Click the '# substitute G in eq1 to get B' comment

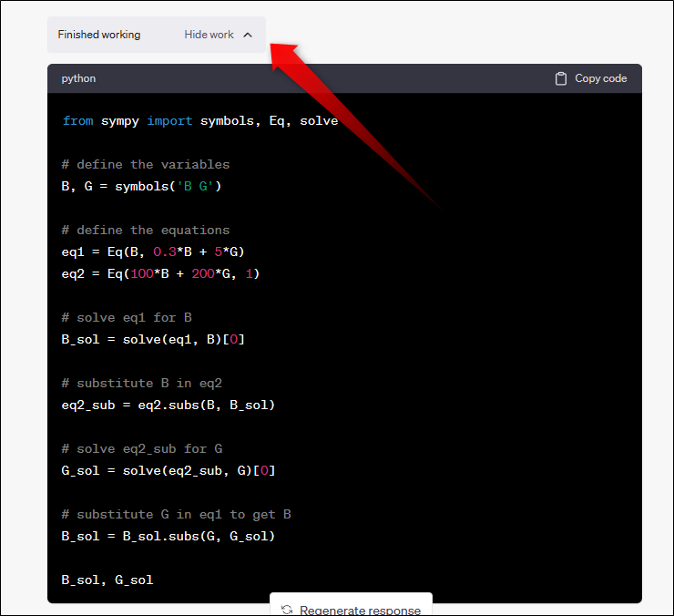(176, 515)
